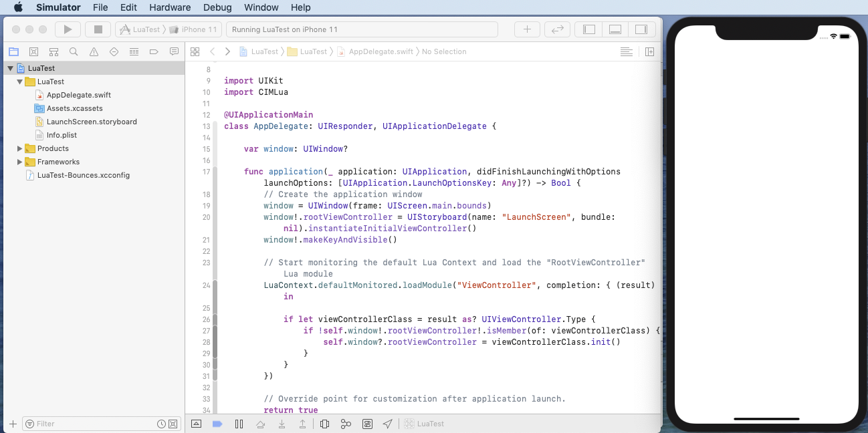Open the Library with the plus button
868x433 pixels.
527,29
